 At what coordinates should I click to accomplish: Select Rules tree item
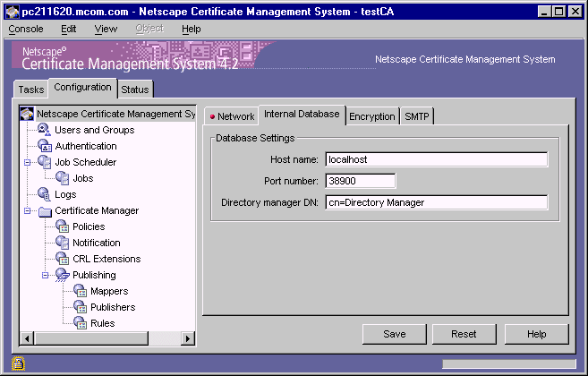(102, 323)
